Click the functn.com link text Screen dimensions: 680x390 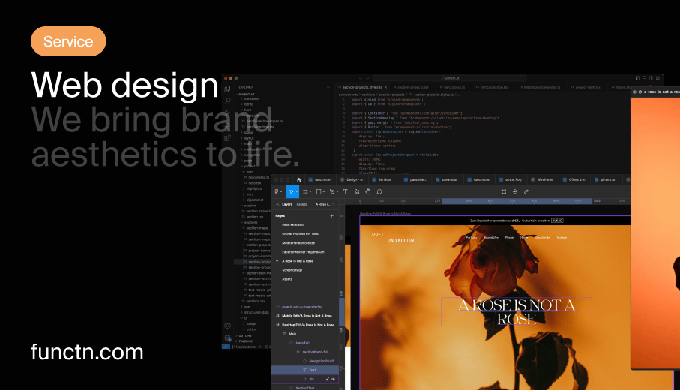click(x=87, y=352)
